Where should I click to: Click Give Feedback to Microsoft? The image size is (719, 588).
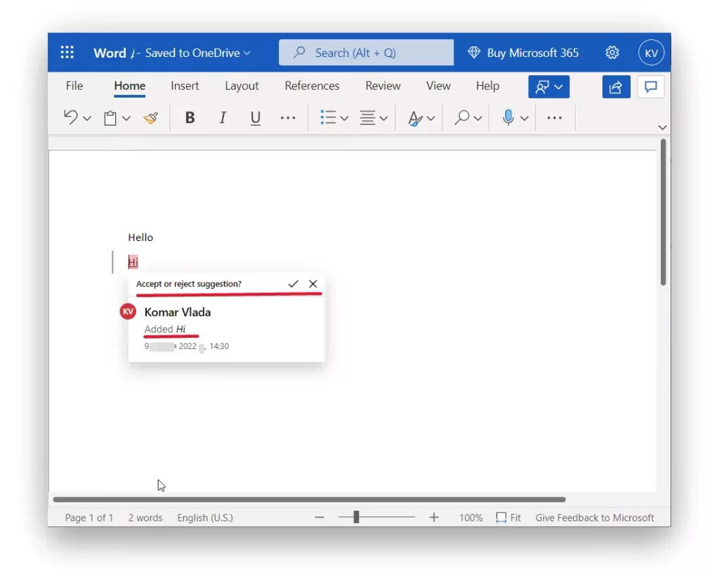(x=595, y=518)
